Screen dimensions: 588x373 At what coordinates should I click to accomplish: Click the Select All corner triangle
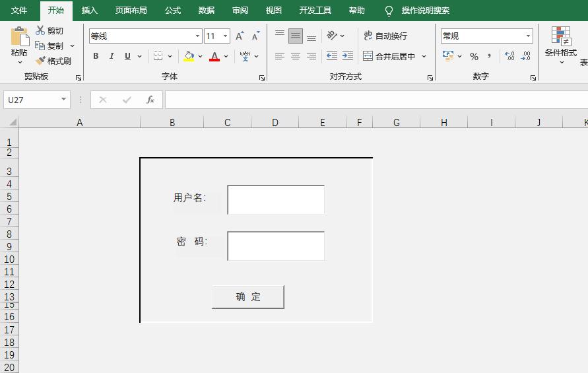[x=13, y=122]
